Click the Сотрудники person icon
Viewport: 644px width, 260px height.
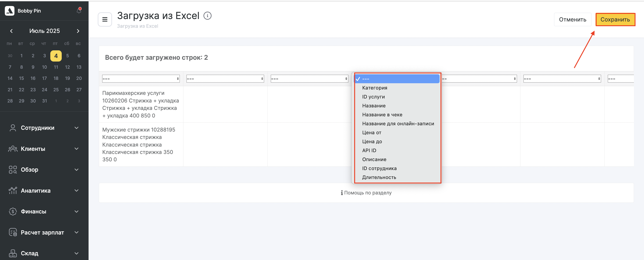(x=13, y=128)
